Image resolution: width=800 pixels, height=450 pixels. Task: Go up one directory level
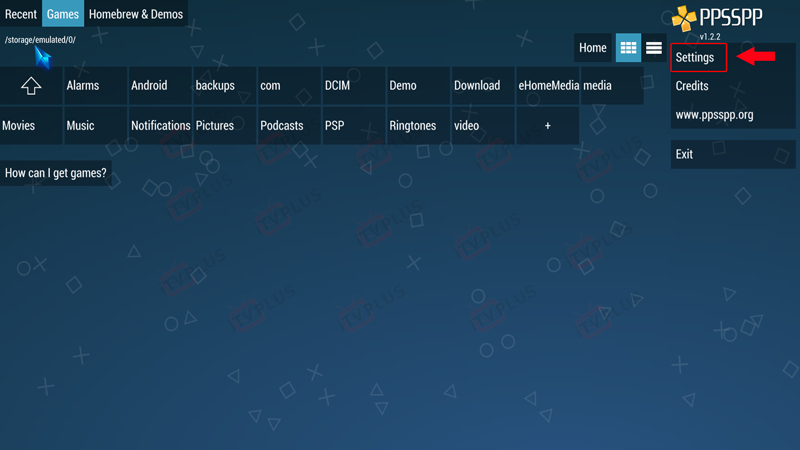point(31,86)
